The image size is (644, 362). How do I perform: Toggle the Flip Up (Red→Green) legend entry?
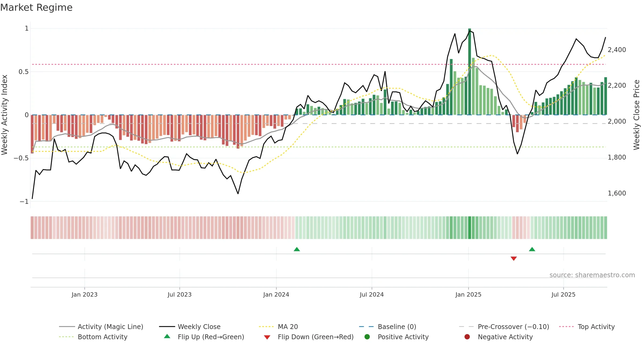204,337
